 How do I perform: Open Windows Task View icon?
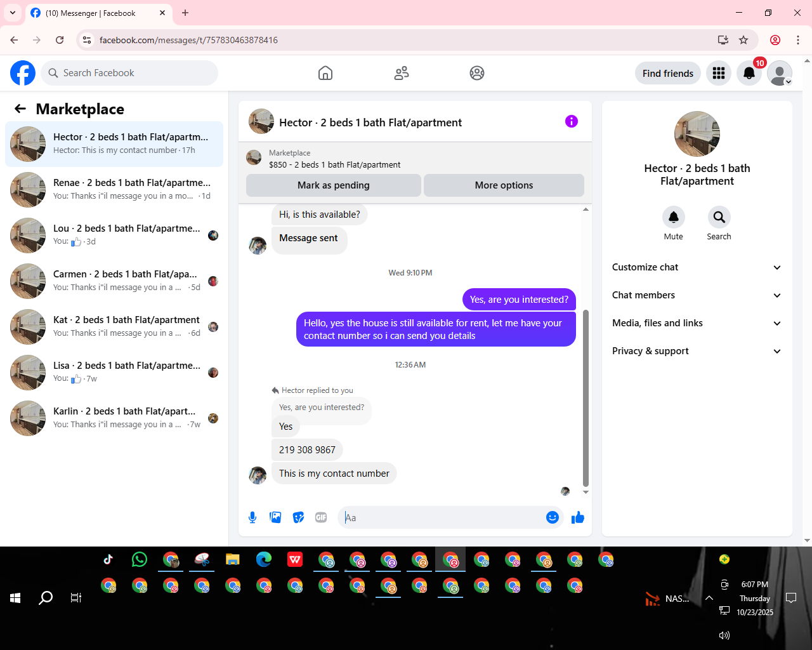[x=76, y=597]
